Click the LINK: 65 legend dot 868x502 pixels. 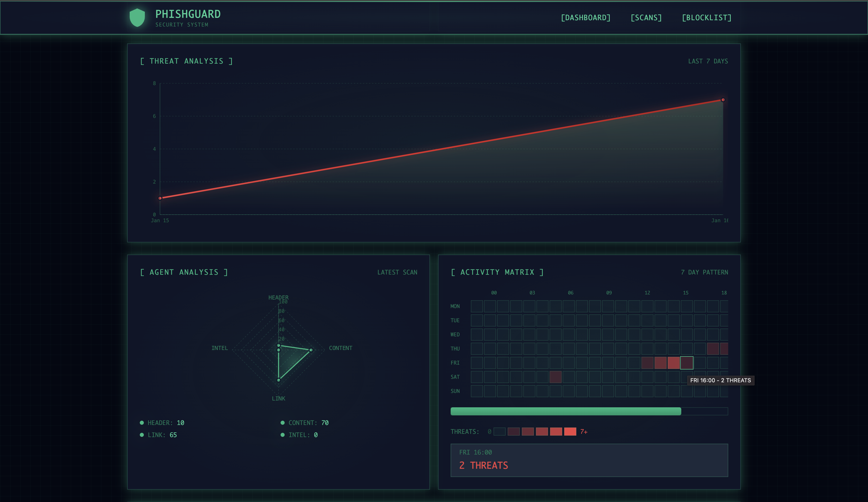(x=142, y=435)
